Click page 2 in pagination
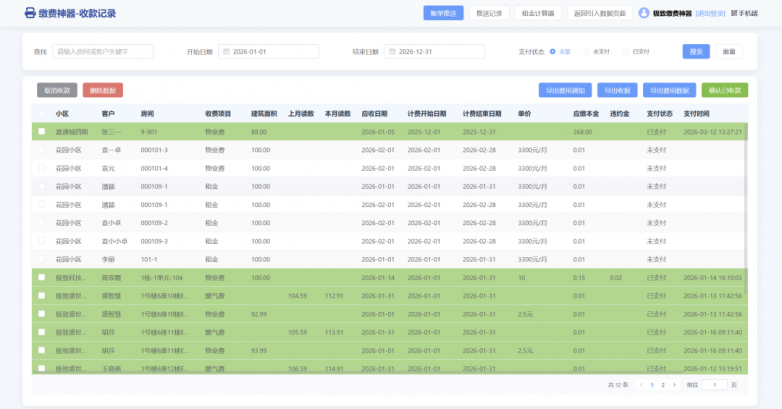The image size is (782, 409). [661, 384]
